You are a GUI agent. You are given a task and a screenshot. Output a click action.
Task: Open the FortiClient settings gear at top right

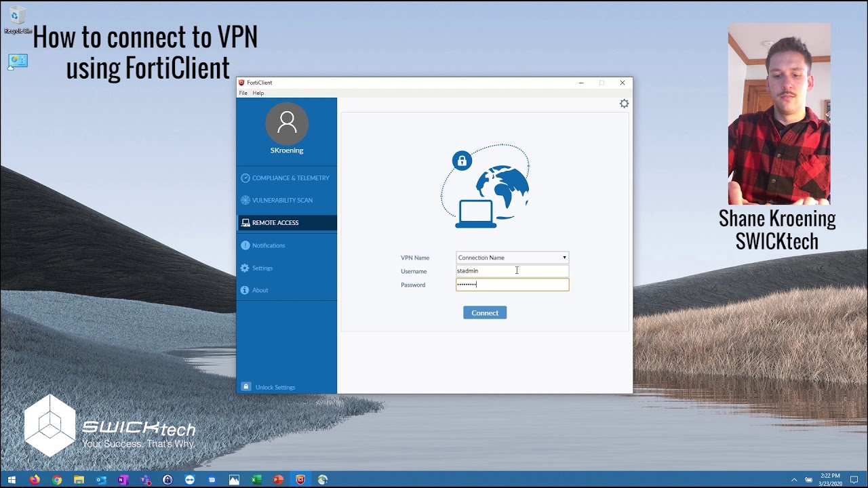[624, 104]
